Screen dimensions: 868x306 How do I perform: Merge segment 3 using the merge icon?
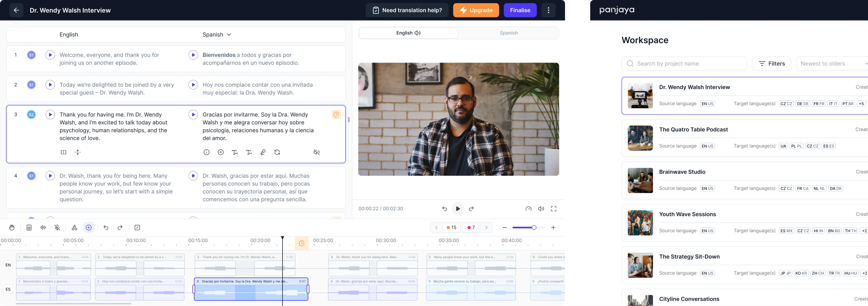tap(78, 152)
